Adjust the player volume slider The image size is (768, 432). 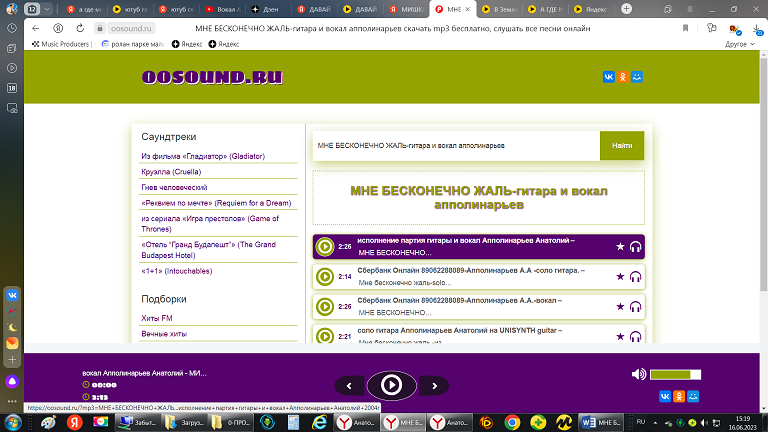pyautogui.click(x=675, y=375)
